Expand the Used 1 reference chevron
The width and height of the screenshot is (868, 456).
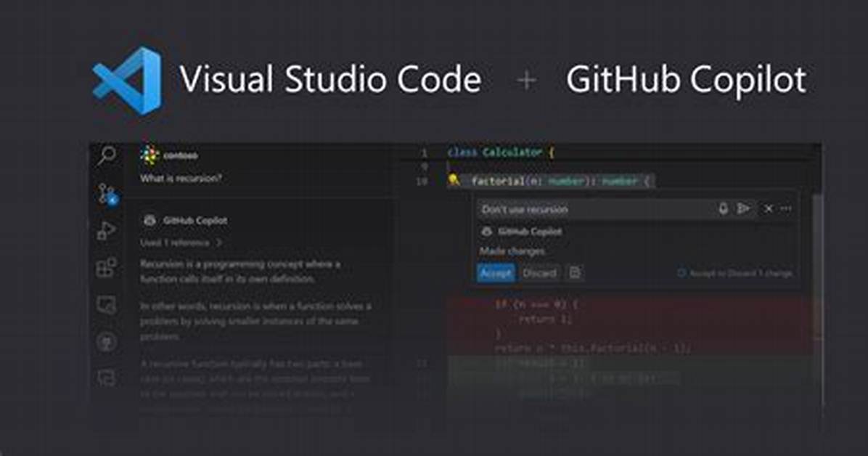pos(218,243)
